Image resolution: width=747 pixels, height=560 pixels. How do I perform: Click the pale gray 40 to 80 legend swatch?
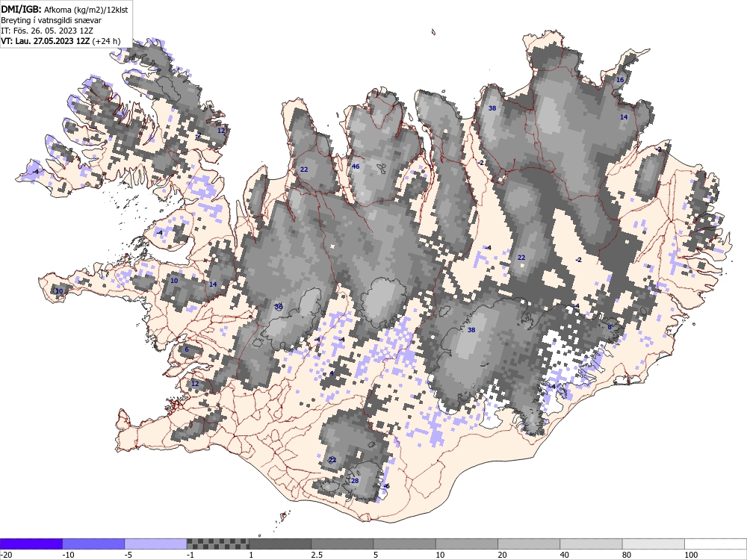tap(591, 544)
